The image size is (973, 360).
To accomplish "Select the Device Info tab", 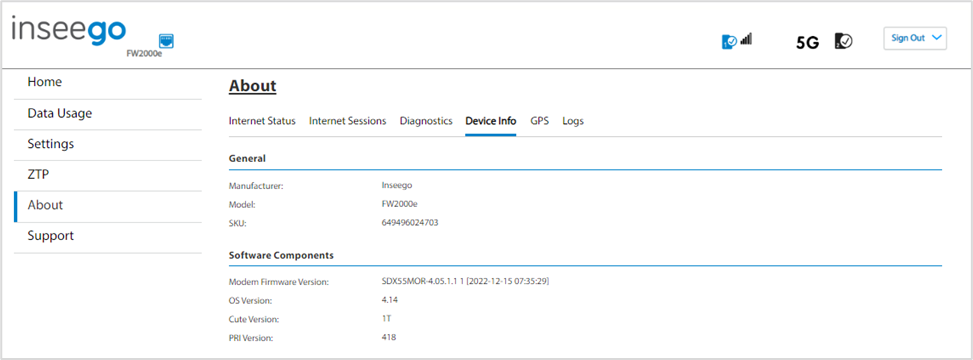I will [x=491, y=121].
